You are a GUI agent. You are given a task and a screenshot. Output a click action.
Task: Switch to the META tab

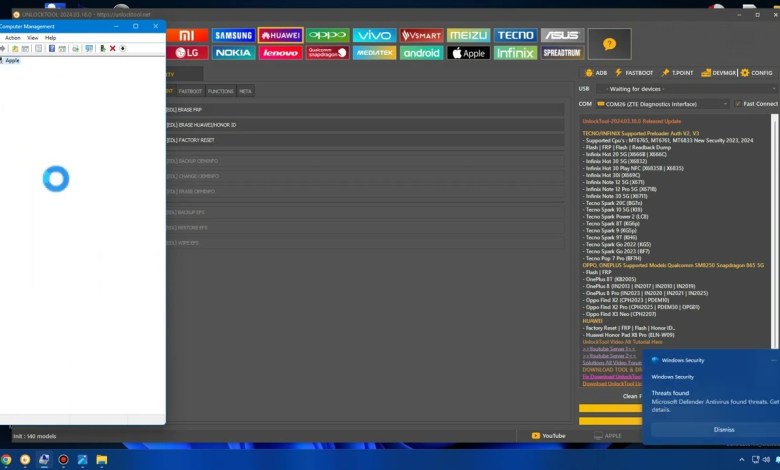245,92
